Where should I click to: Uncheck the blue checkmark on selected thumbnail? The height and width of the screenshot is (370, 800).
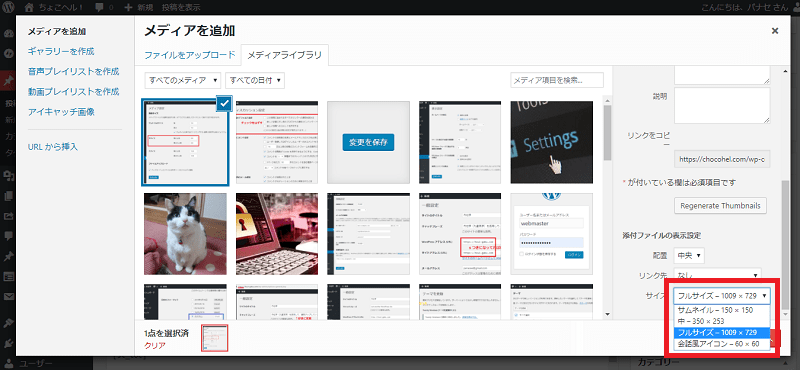224,103
